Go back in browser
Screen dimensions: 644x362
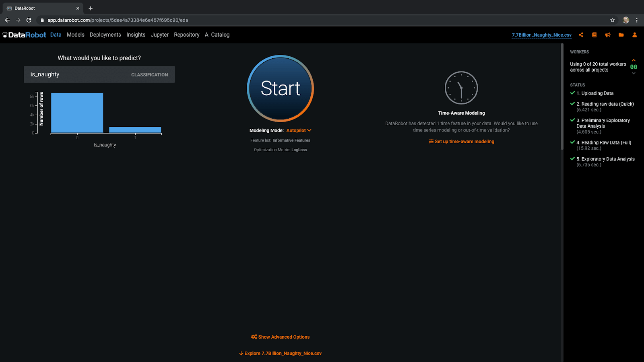coord(7,20)
